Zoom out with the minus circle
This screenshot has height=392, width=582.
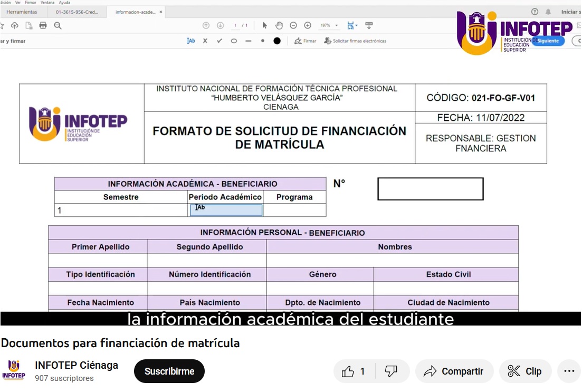[x=293, y=25]
